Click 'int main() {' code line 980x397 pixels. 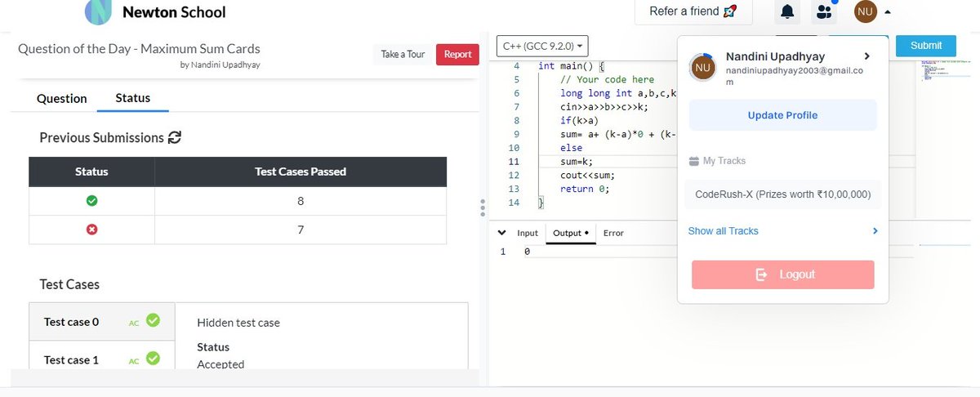571,66
